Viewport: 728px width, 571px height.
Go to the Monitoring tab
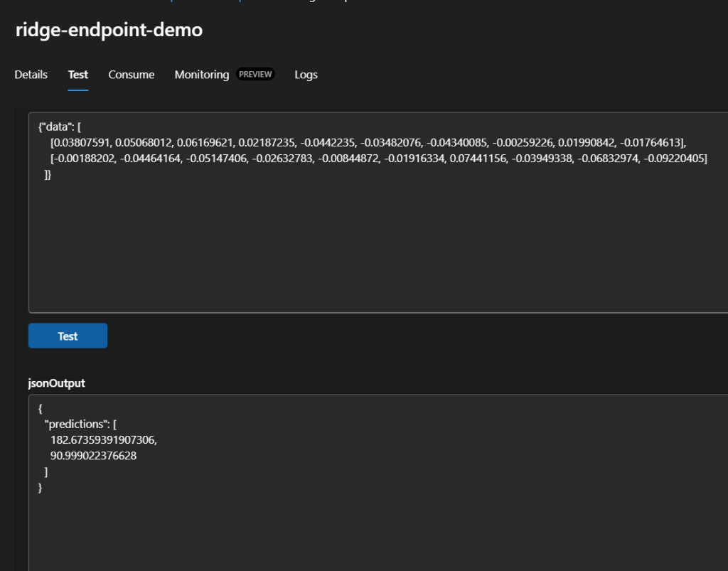click(x=202, y=75)
